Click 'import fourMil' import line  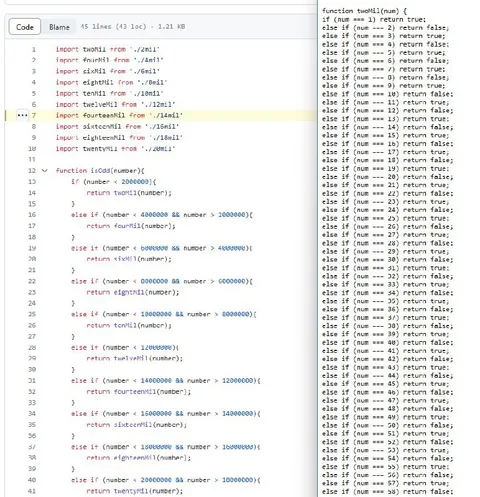pos(110,60)
